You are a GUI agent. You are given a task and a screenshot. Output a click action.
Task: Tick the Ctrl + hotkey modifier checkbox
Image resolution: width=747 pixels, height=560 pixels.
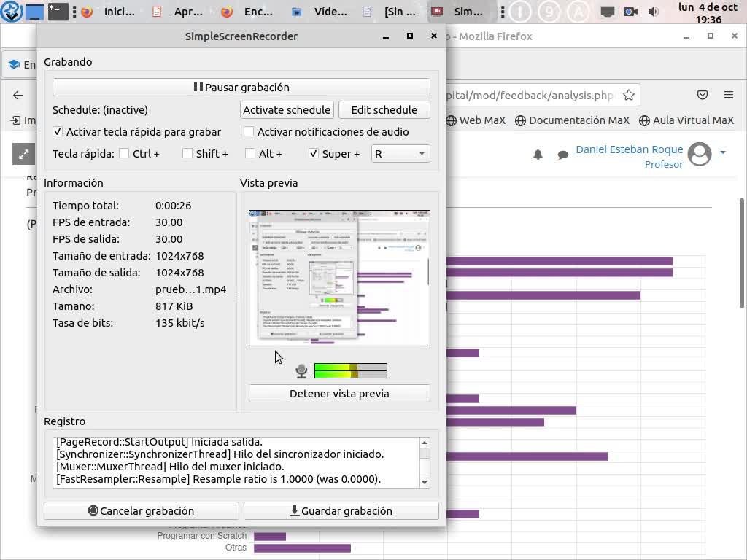(x=124, y=154)
